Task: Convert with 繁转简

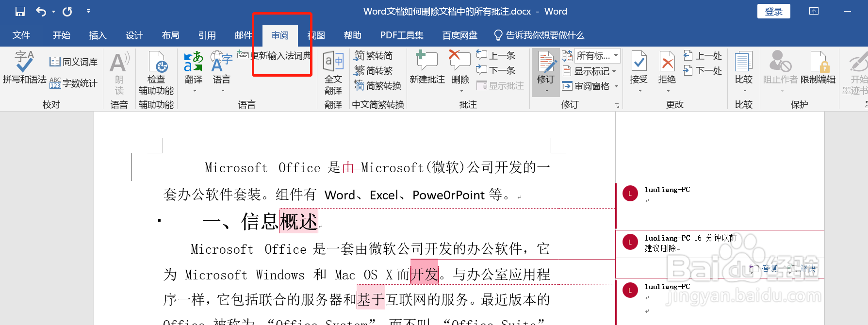Action: tap(373, 56)
